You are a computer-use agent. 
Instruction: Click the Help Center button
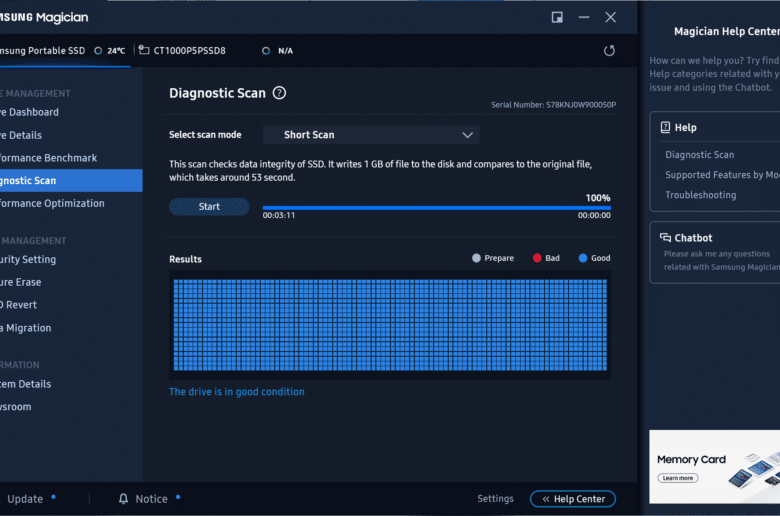[573, 499]
